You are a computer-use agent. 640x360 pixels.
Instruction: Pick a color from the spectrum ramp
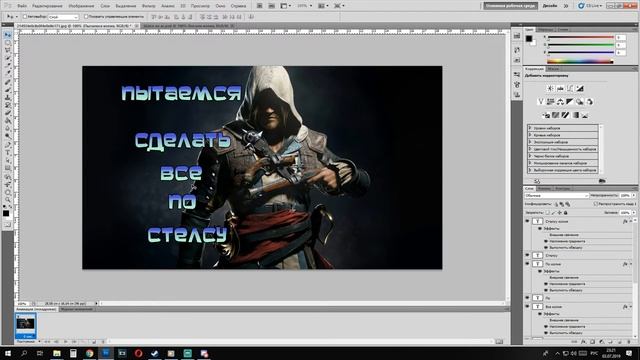(x=580, y=61)
